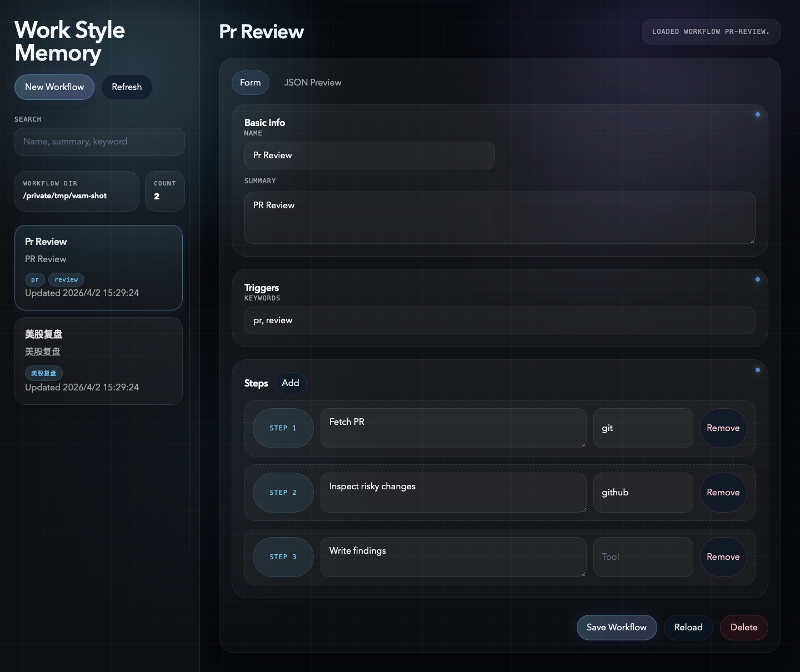Edit the Name field containing Pr Review
Image resolution: width=800 pixels, height=672 pixels.
click(x=369, y=156)
